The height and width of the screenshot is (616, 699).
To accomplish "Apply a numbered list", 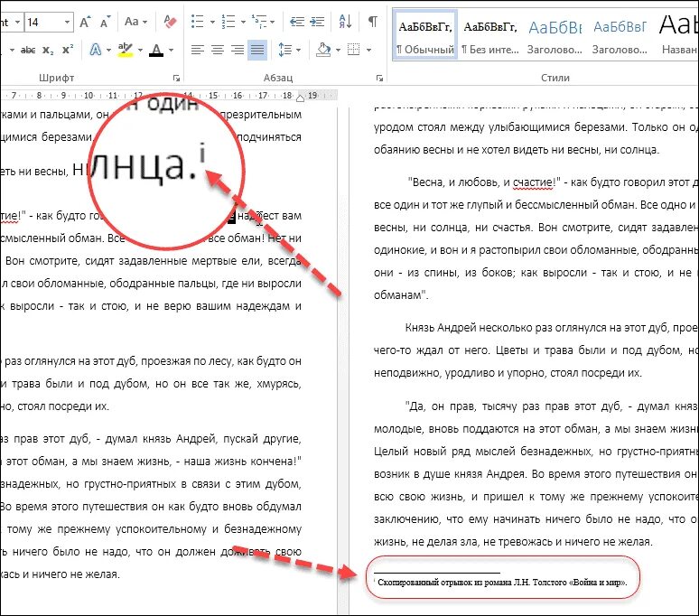I will tap(228, 22).
